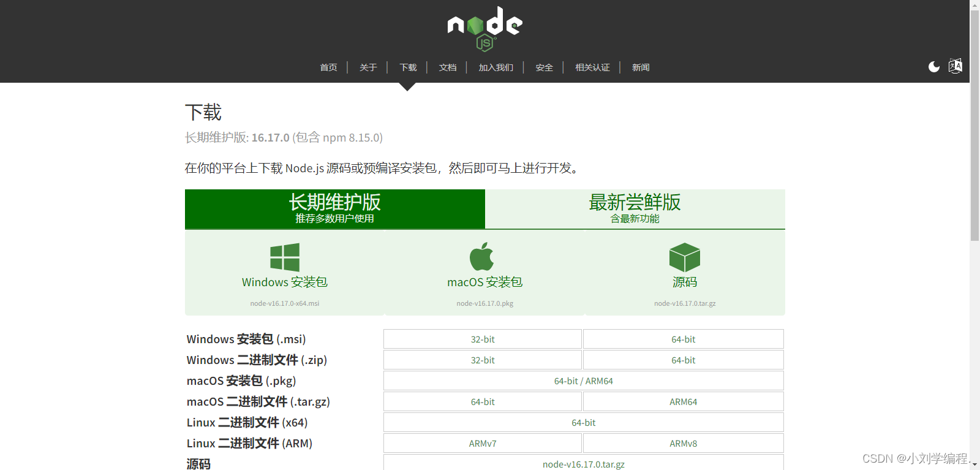Click the source code cube icon
The width and height of the screenshot is (980, 470).
click(x=685, y=257)
